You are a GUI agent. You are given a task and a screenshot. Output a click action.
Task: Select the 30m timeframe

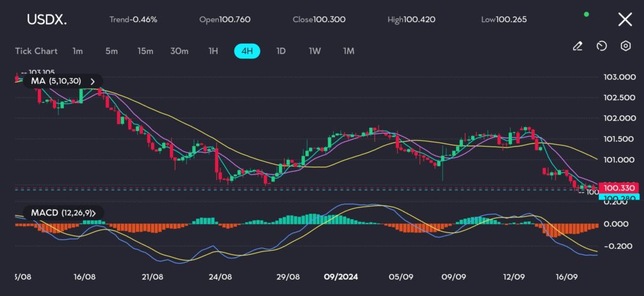point(179,51)
